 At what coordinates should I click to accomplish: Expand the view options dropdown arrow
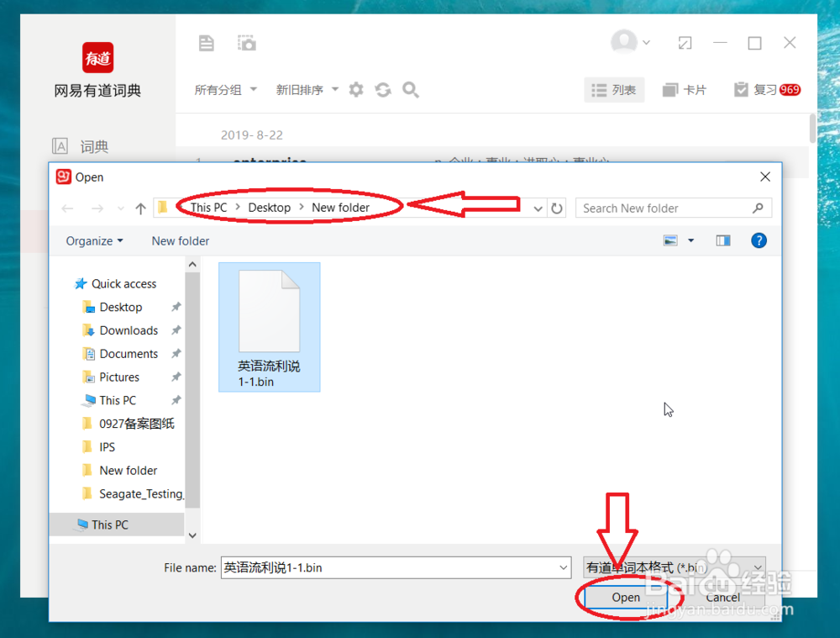point(691,240)
